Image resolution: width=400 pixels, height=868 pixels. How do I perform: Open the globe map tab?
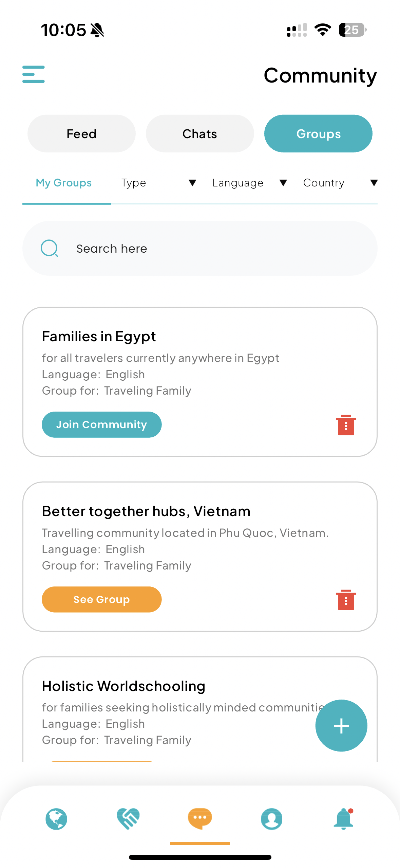click(x=56, y=819)
